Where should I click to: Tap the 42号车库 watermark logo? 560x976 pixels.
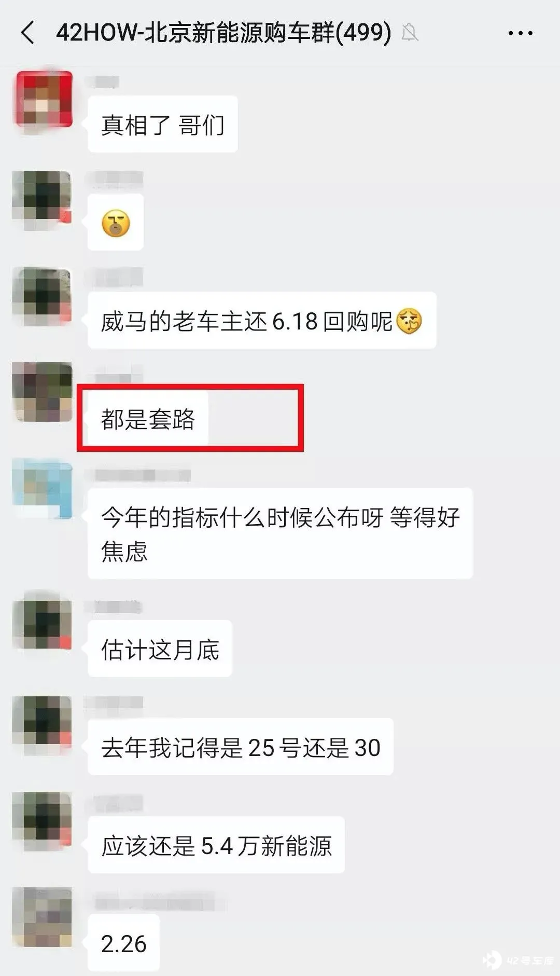[517, 960]
